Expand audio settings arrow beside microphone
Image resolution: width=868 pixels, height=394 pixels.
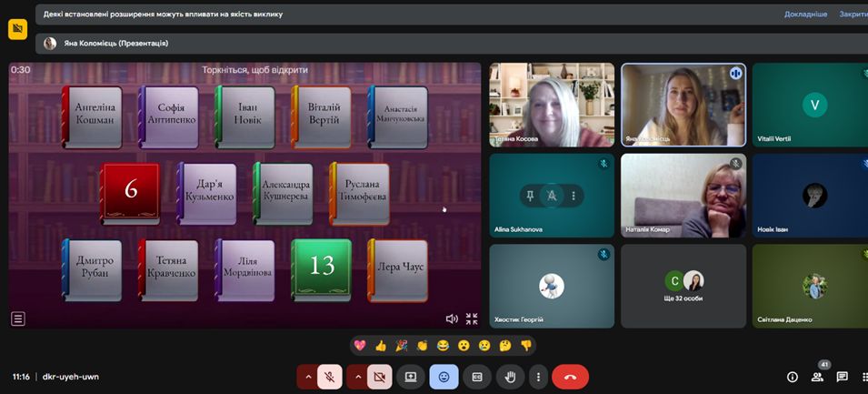(308, 377)
